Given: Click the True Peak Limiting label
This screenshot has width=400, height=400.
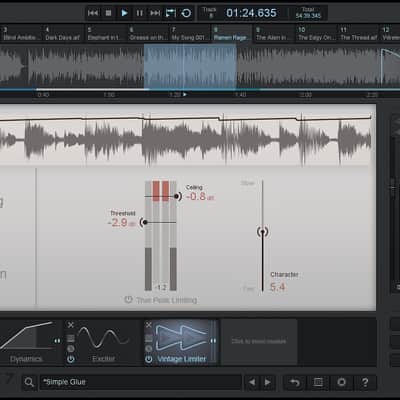Looking at the screenshot, I should pyautogui.click(x=167, y=300).
